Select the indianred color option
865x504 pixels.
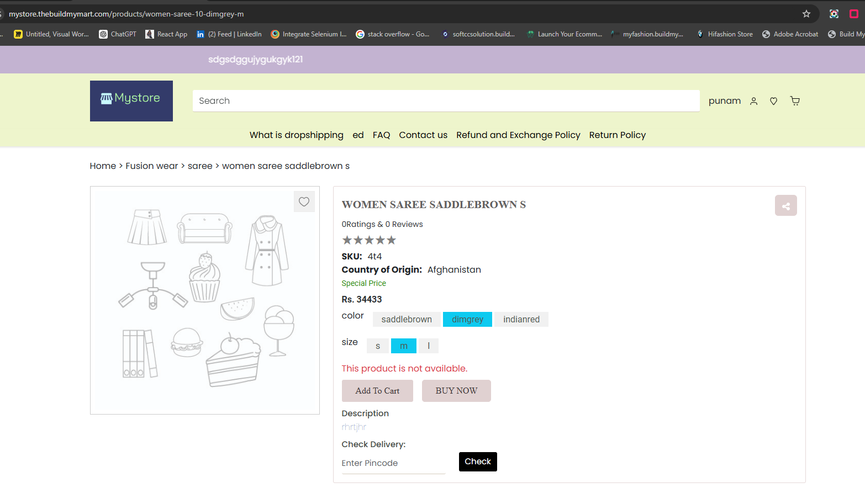pyautogui.click(x=521, y=319)
